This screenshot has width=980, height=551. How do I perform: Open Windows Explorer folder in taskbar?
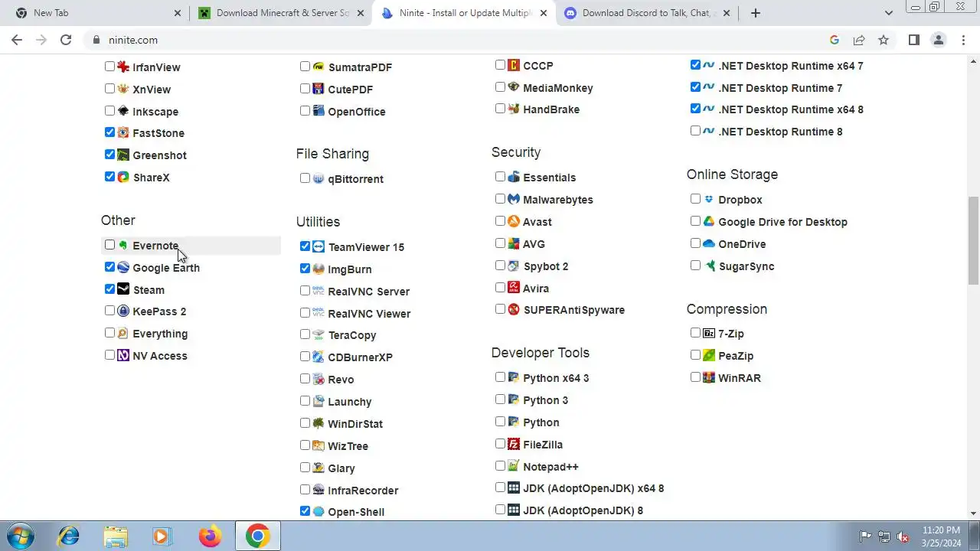point(116,536)
